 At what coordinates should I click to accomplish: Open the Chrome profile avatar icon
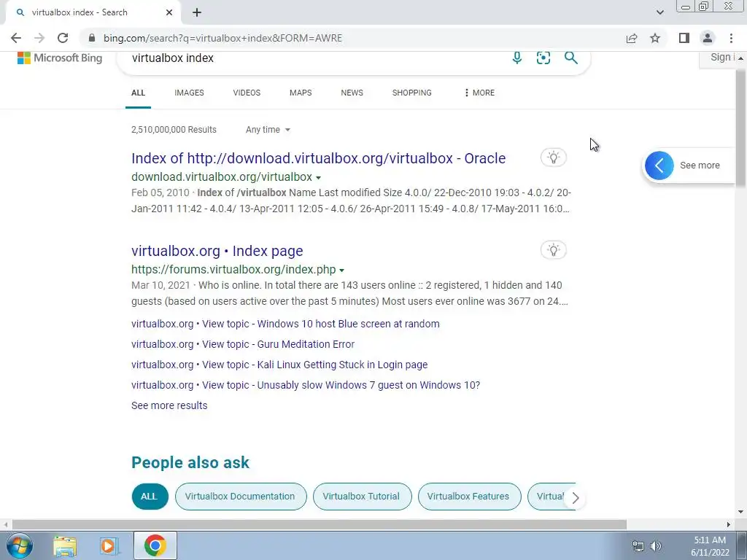[x=708, y=38]
